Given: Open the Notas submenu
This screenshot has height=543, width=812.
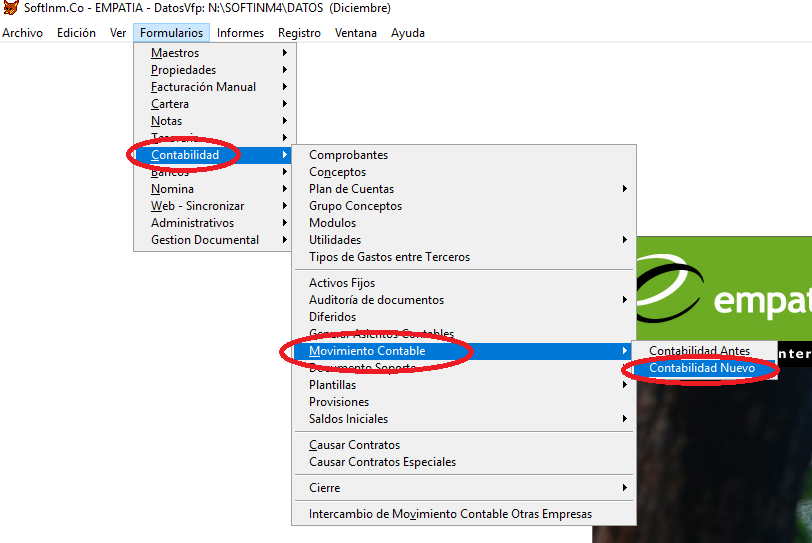Looking at the screenshot, I should [215, 121].
